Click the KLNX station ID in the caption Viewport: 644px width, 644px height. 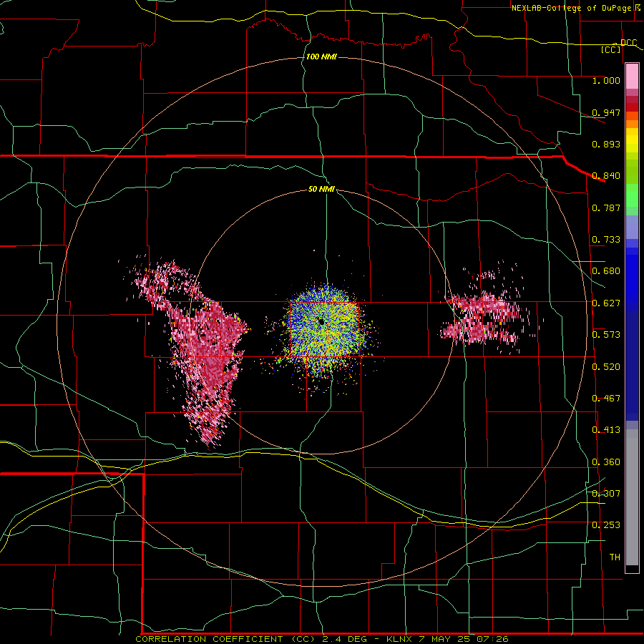click(x=399, y=639)
